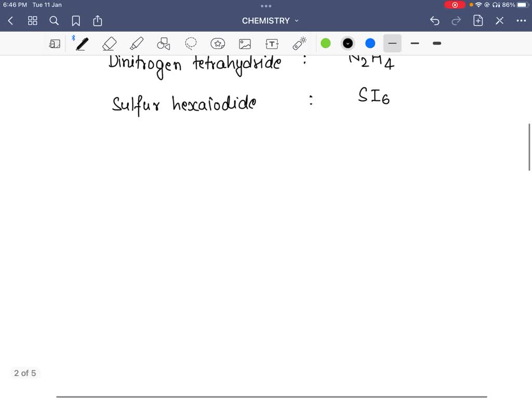Activate the Laser pointer tool

tap(300, 44)
